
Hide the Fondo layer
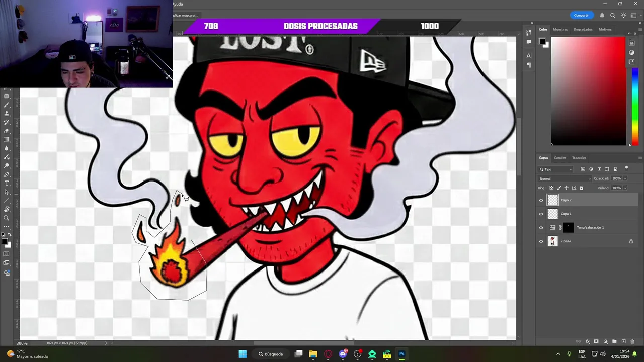(x=541, y=241)
